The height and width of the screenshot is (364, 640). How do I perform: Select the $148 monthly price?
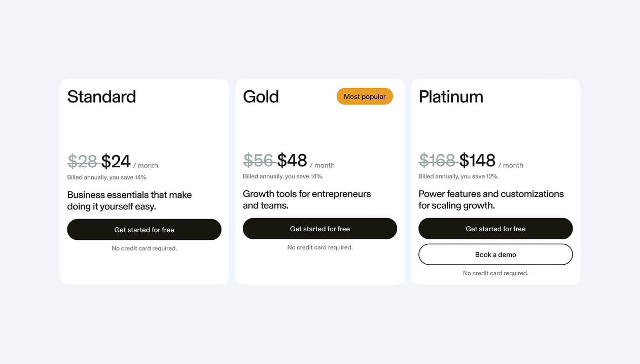(x=477, y=160)
